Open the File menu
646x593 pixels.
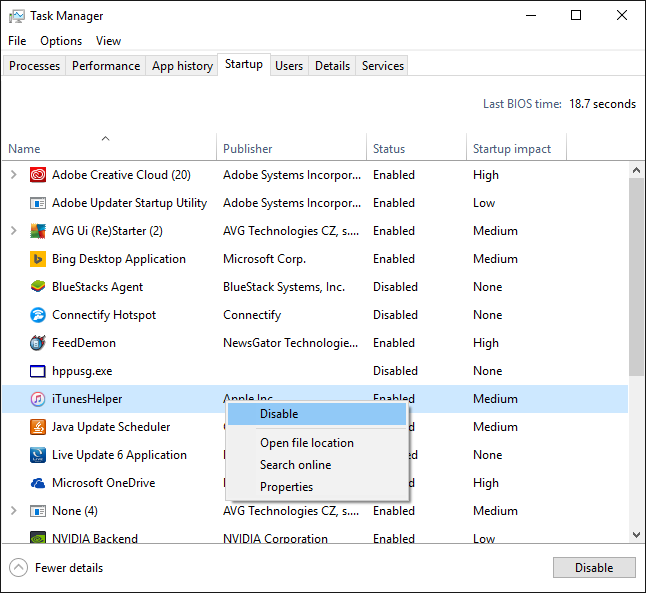pyautogui.click(x=17, y=41)
